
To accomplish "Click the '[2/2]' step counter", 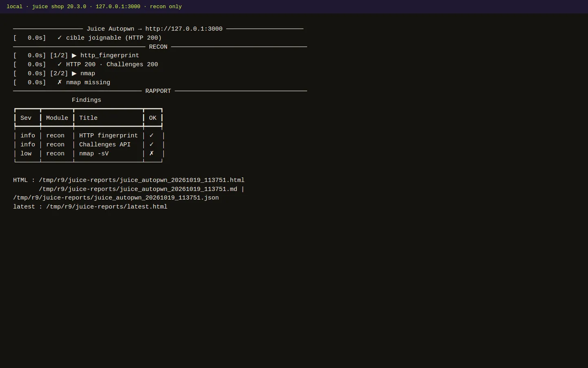I will tap(59, 74).
